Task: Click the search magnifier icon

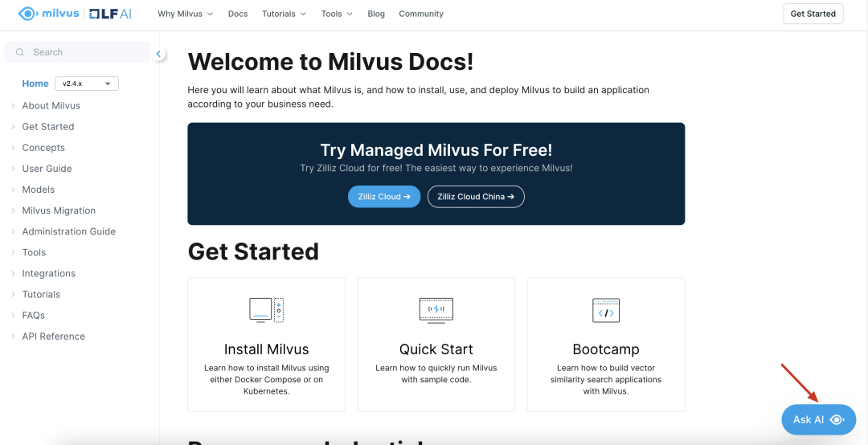Action: tap(20, 52)
